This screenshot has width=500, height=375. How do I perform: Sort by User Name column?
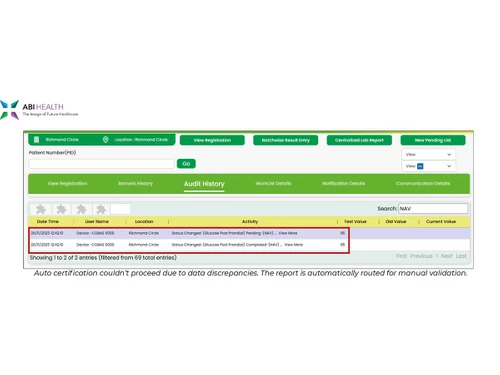click(x=97, y=221)
